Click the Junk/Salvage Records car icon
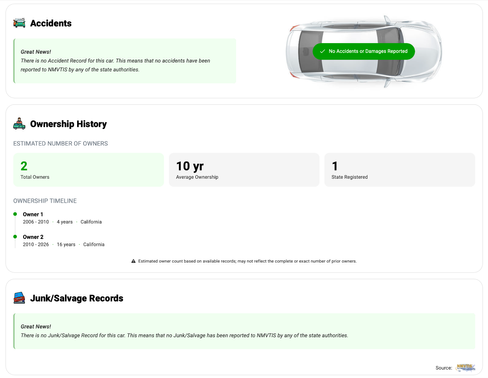Image resolution: width=488 pixels, height=378 pixels. 19,298
